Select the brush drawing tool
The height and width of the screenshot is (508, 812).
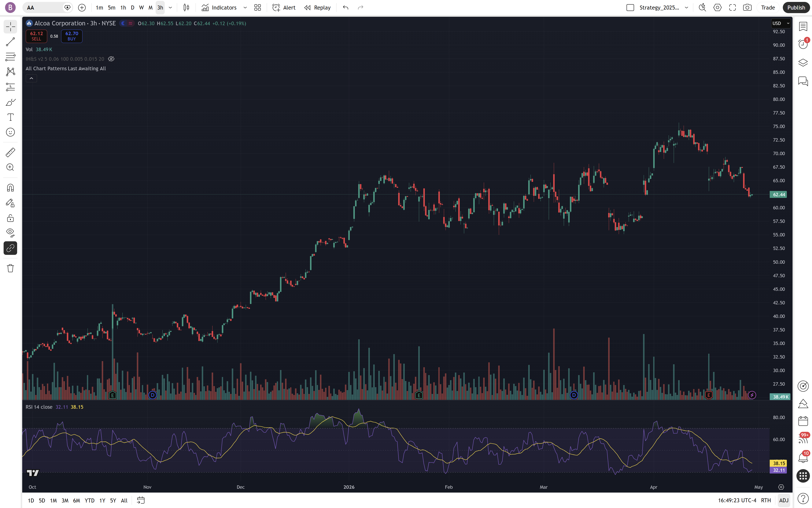coord(10,102)
